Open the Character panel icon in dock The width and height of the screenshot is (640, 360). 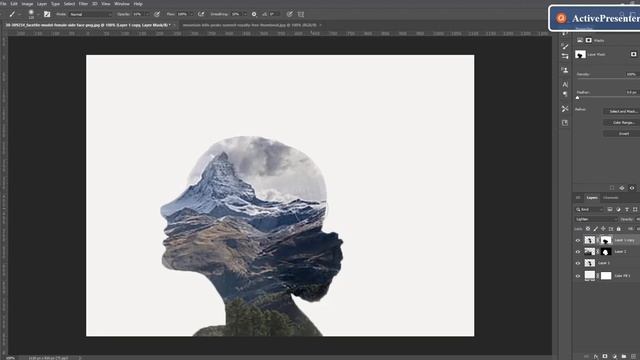pyautogui.click(x=565, y=84)
